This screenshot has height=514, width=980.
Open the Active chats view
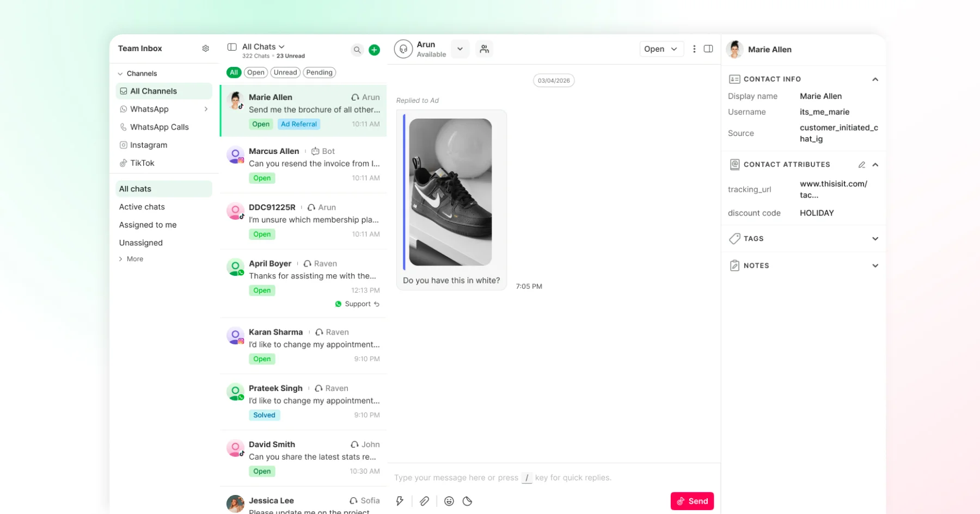click(x=164, y=207)
